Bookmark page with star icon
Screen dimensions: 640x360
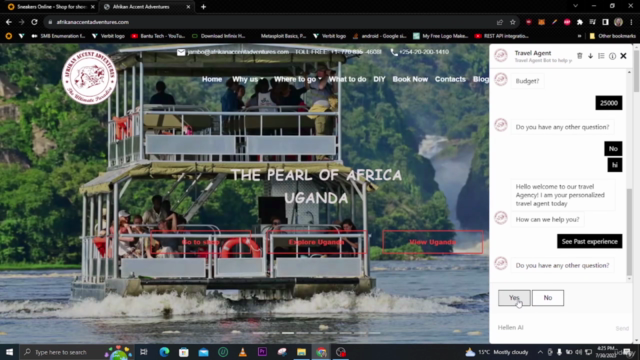[513, 22]
